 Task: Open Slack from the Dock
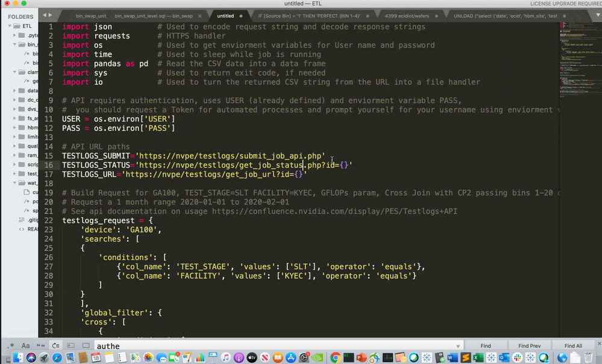(x=518, y=357)
